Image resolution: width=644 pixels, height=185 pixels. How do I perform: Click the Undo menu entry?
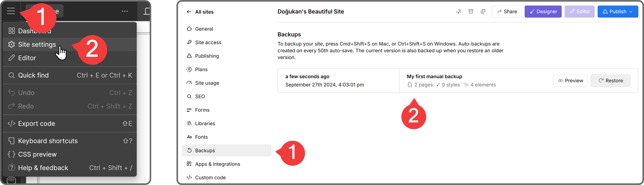pyautogui.click(x=70, y=93)
